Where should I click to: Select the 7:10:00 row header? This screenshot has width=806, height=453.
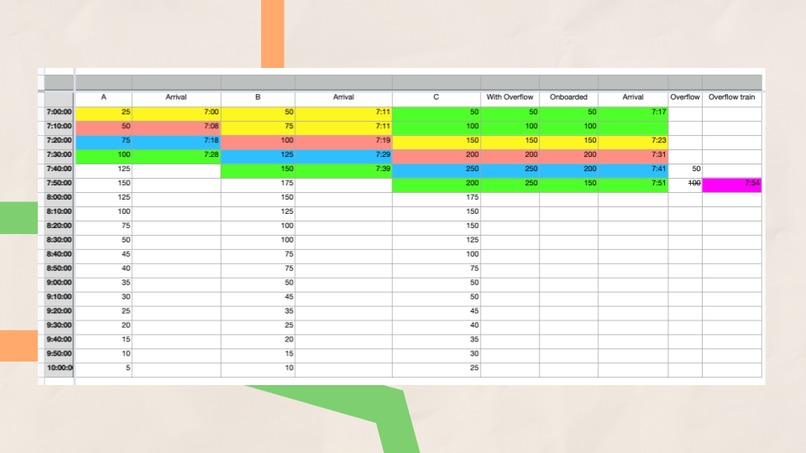[59, 126]
